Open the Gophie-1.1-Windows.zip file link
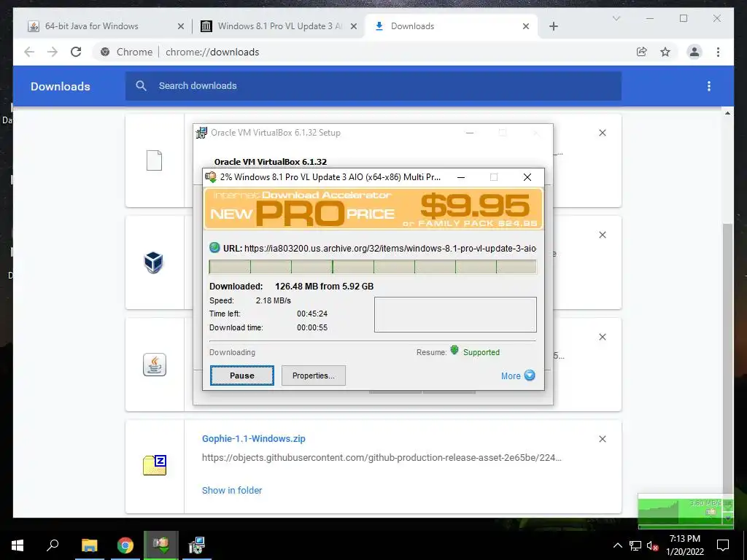Image resolution: width=747 pixels, height=560 pixels. point(253,438)
